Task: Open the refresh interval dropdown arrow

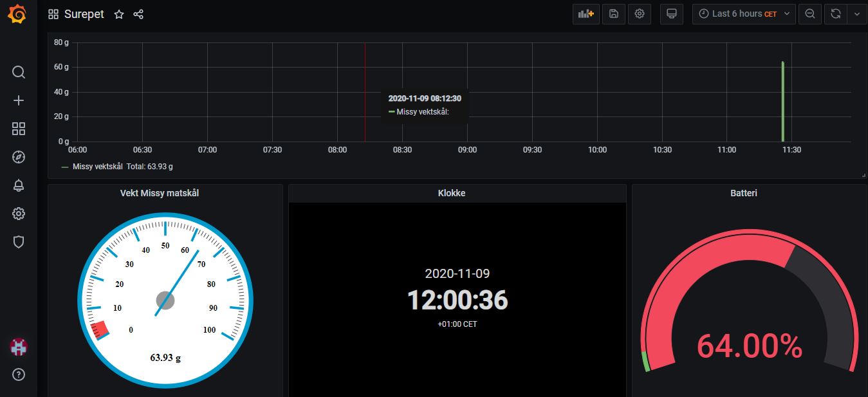Action: [856, 14]
